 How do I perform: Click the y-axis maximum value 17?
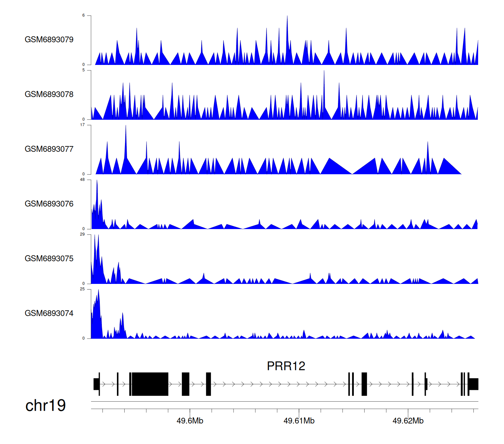(x=82, y=125)
